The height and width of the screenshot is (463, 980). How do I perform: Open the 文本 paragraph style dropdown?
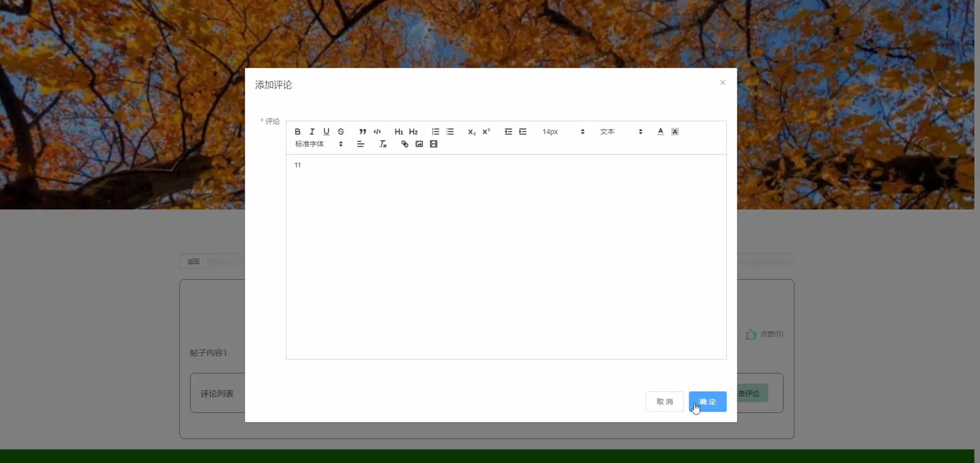click(x=621, y=132)
